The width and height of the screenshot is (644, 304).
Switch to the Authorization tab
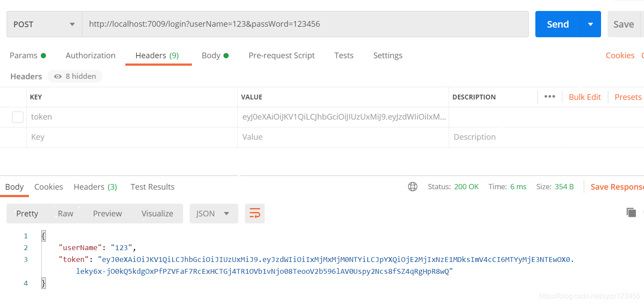90,55
